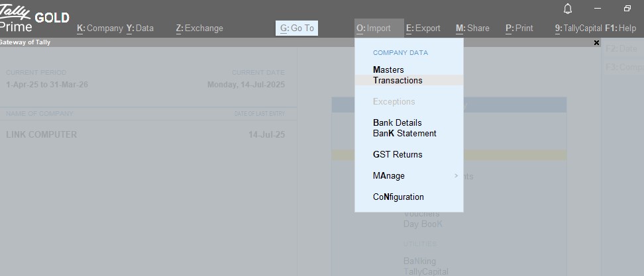The image size is (644, 276).
Task: Open the Data menu
Action: tap(140, 28)
